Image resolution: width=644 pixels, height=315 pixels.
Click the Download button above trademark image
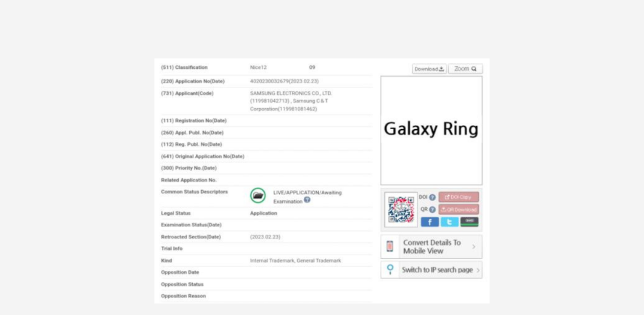429,69
